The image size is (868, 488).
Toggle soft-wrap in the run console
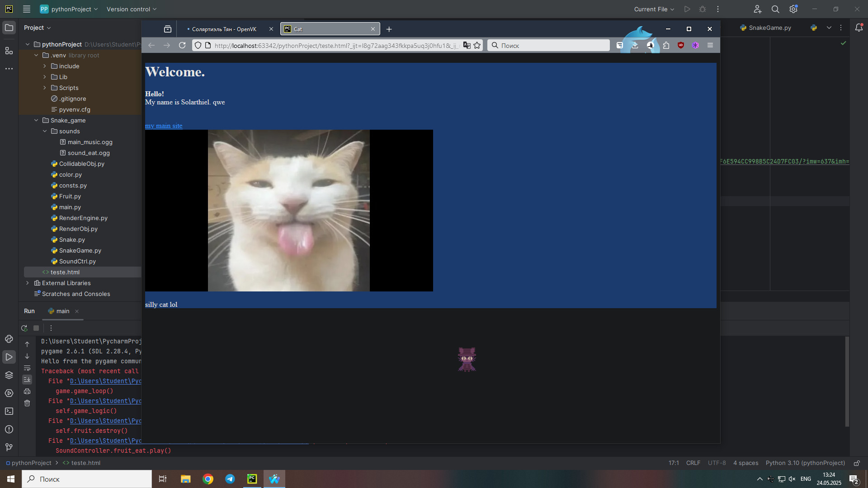pyautogui.click(x=27, y=368)
